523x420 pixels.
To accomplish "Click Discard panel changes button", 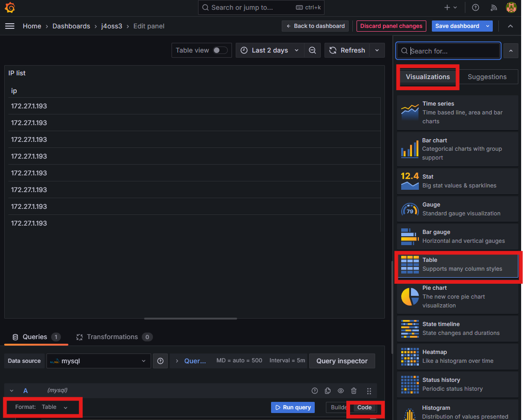I will 391,26.
